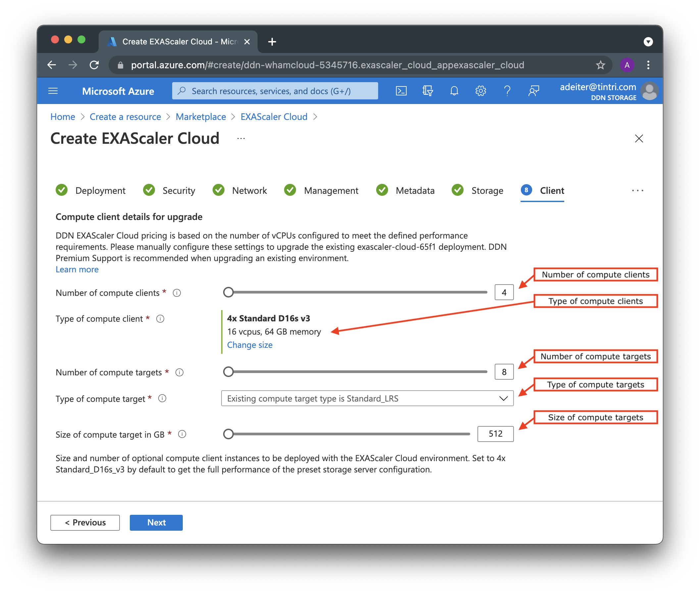
Task: Click the account avatar for adeiter@tintri.com
Action: pos(649,91)
